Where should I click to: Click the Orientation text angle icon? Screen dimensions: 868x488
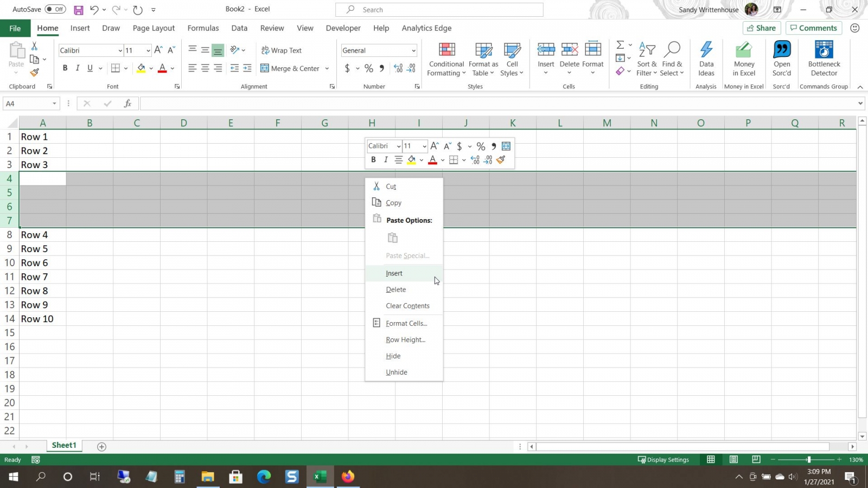(x=235, y=50)
